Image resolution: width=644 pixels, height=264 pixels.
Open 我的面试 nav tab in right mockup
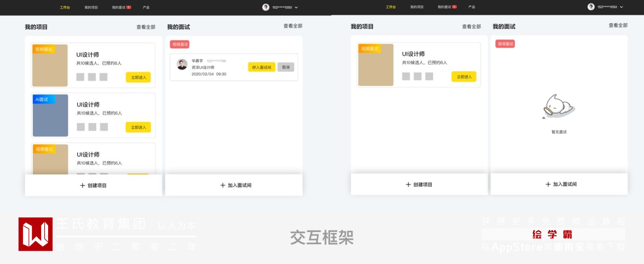[x=445, y=7]
